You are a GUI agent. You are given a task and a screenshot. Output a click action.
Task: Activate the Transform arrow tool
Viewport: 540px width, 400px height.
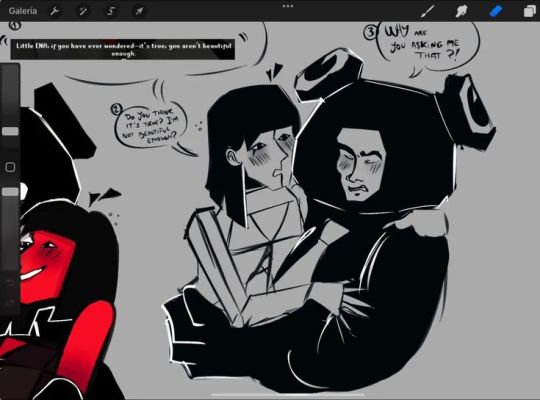139,11
